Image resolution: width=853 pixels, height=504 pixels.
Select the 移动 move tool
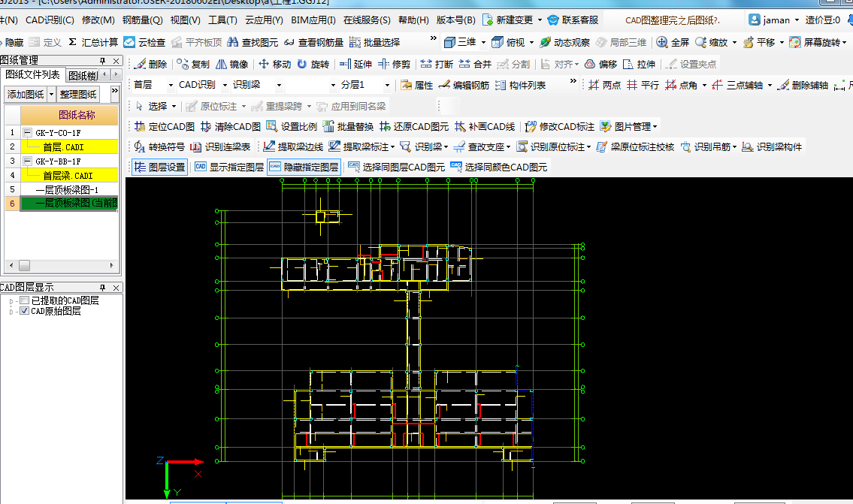pos(275,64)
